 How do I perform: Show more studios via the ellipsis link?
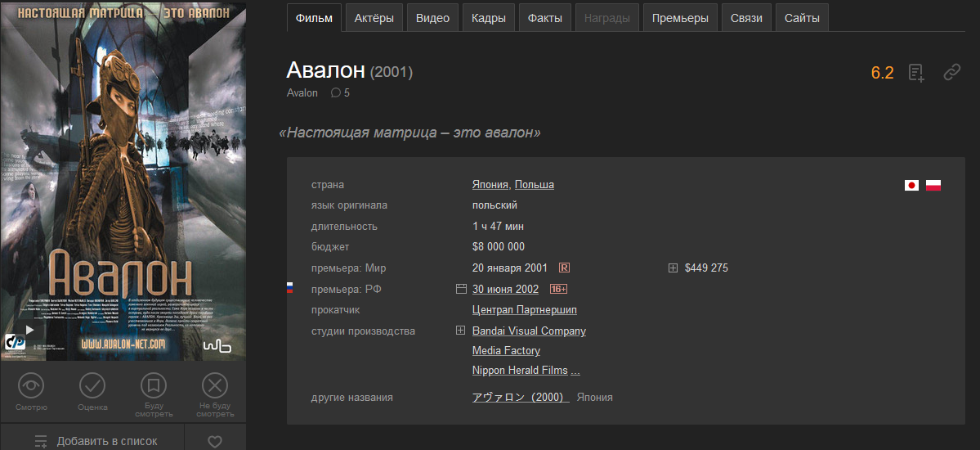pyautogui.click(x=575, y=371)
